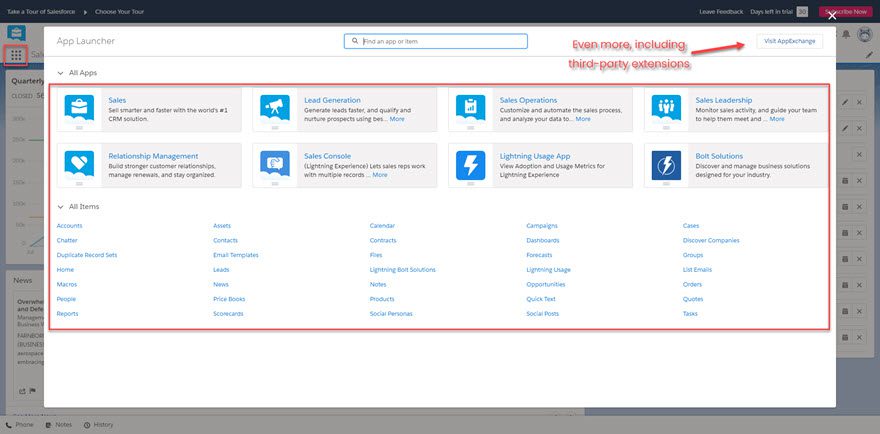
Task: Collapse the All Apps section
Action: pos(61,73)
